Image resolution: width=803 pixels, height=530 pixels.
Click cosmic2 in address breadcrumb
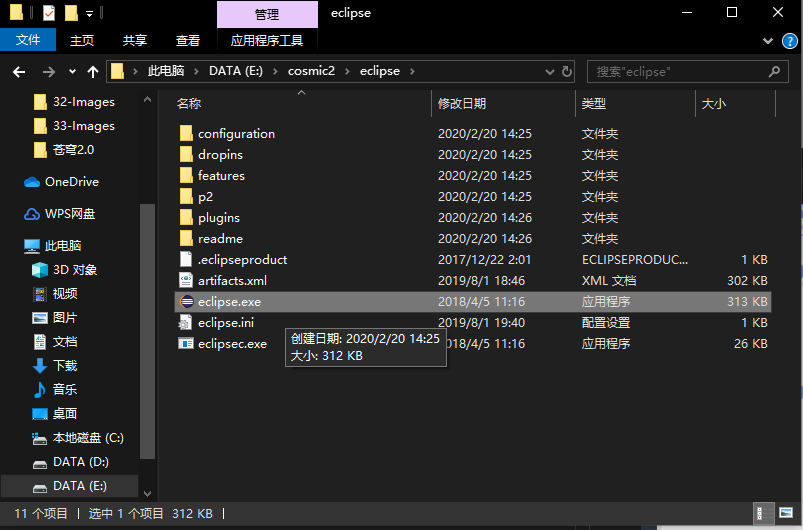(311, 71)
